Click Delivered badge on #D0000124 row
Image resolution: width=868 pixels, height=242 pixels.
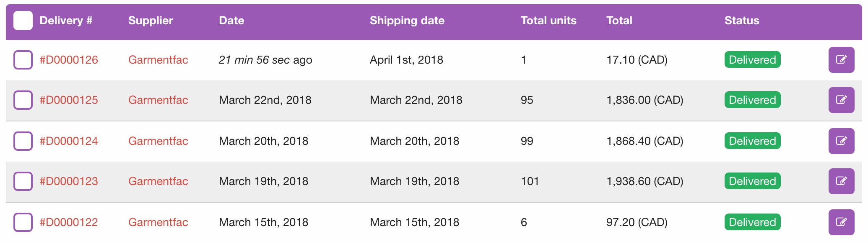click(752, 141)
